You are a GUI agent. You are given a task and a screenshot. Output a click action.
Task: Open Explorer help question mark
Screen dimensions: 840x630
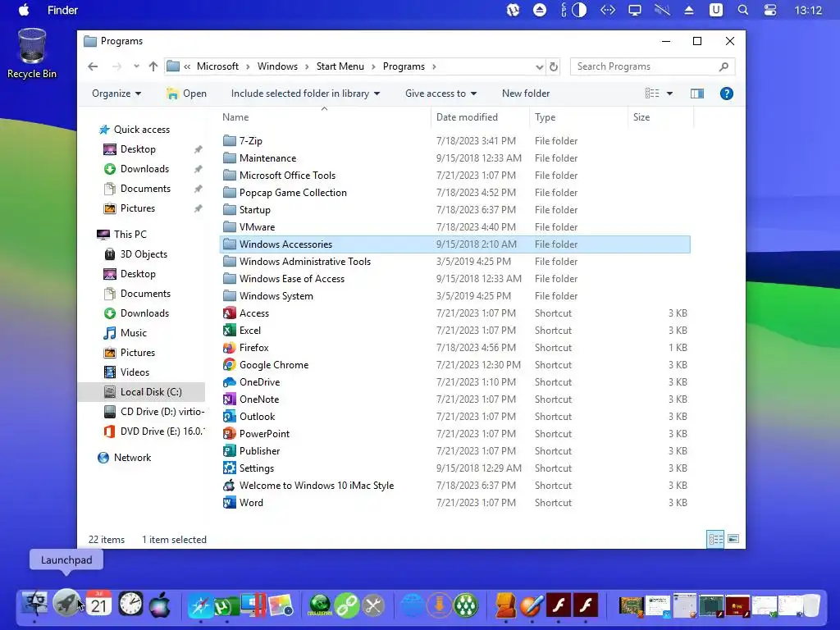point(727,94)
